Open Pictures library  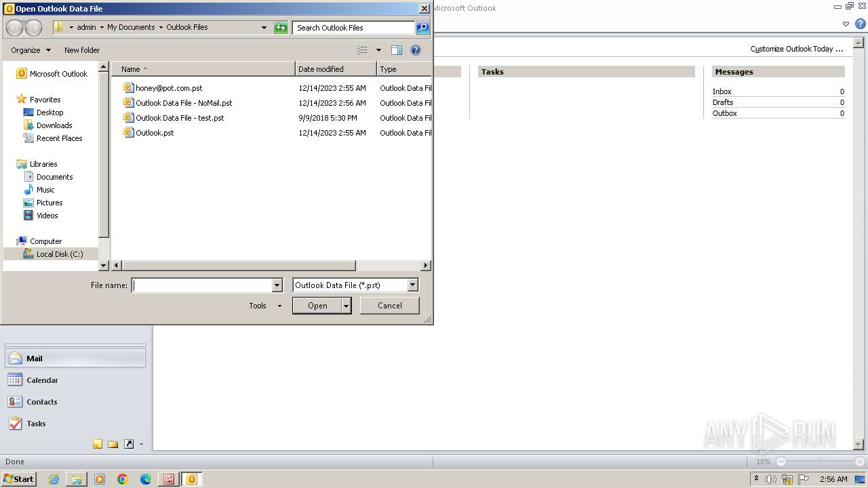click(x=50, y=203)
